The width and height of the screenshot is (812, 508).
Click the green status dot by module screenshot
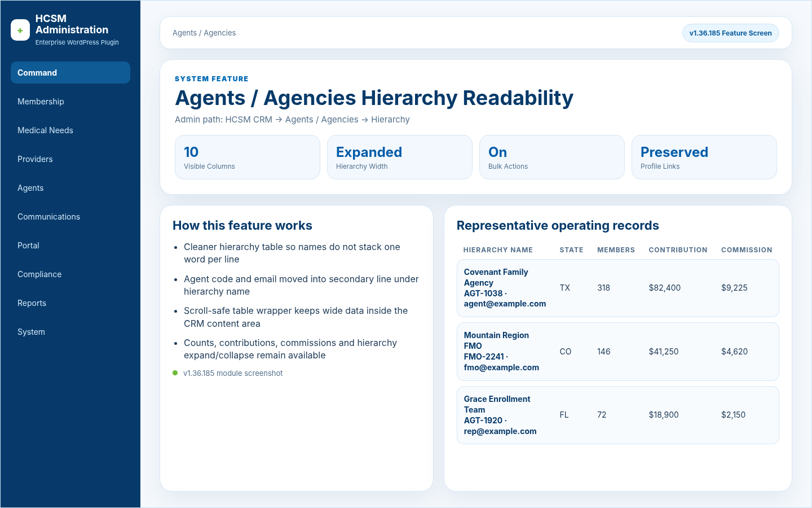175,373
